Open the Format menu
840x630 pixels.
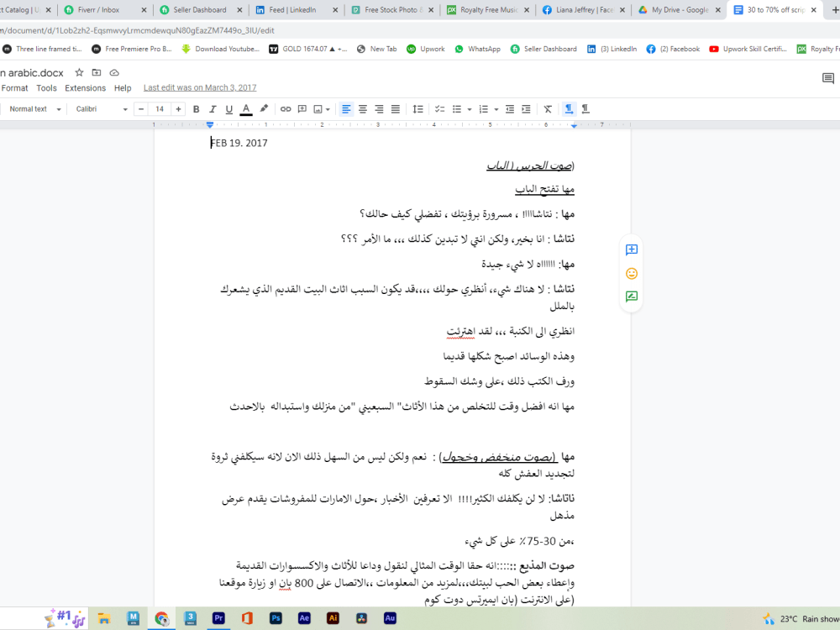pyautogui.click(x=14, y=88)
